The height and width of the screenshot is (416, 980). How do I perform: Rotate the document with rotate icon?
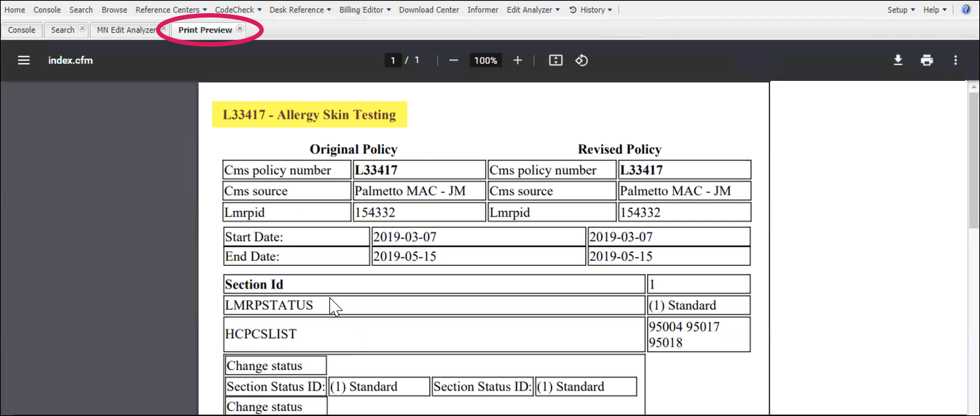(581, 60)
